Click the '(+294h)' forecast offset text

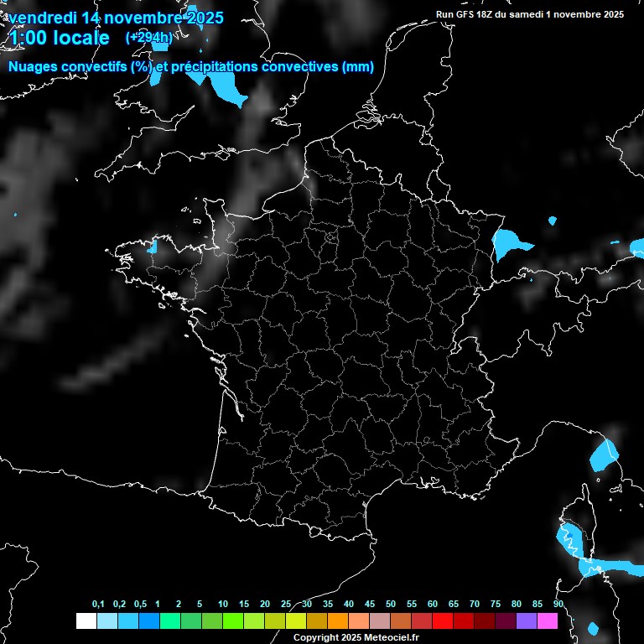(x=149, y=38)
